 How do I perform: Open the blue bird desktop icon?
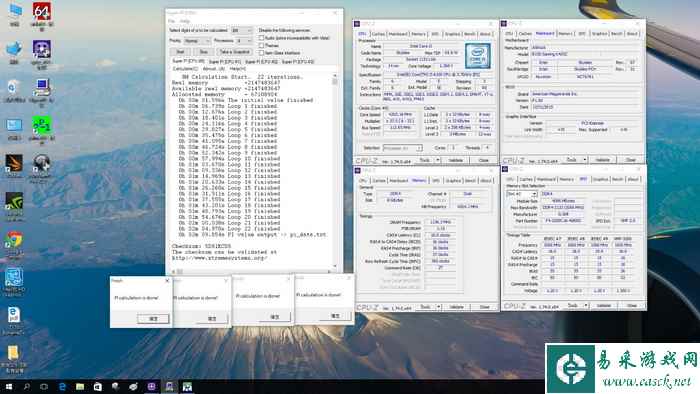point(14,50)
